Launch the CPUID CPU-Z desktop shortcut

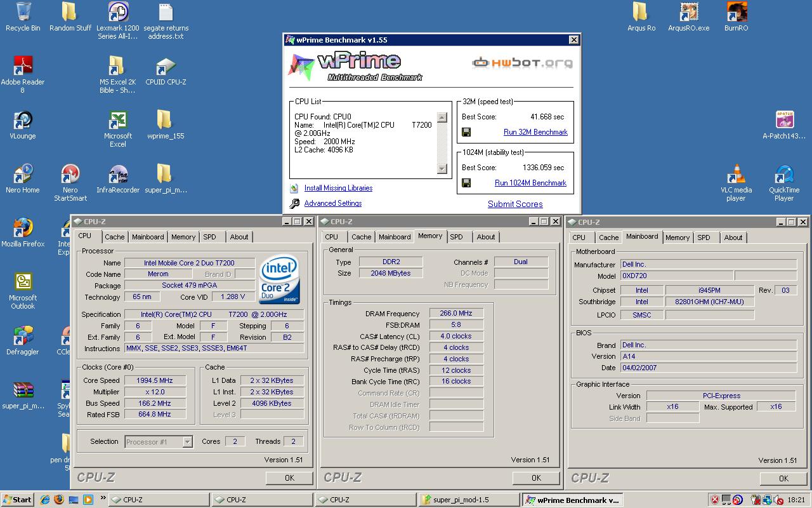[166, 71]
